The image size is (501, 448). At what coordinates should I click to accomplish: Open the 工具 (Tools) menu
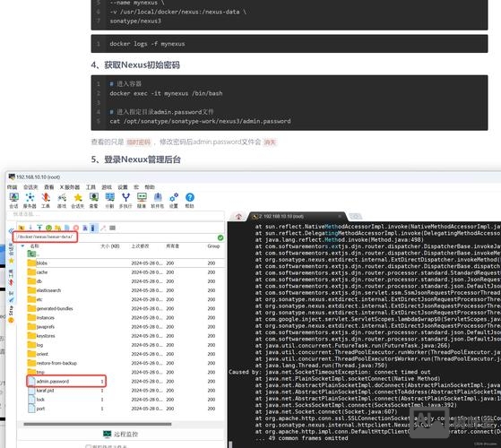coord(91,187)
